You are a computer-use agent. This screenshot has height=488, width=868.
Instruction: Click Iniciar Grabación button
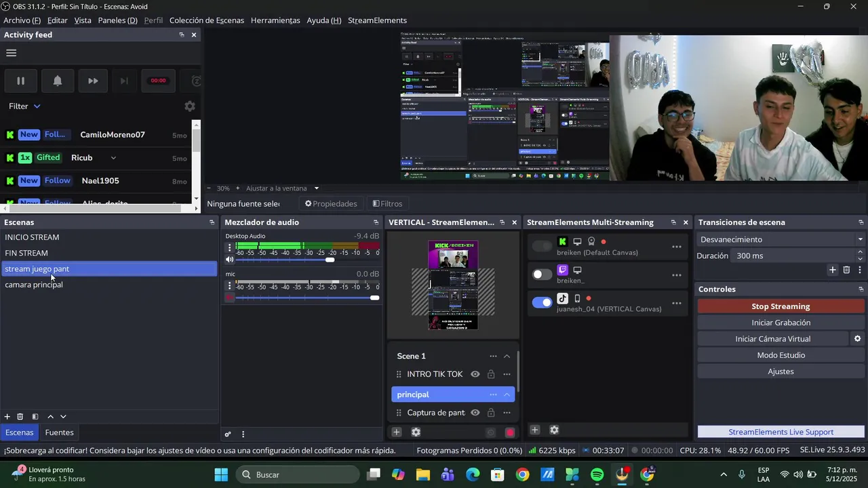[x=781, y=323]
